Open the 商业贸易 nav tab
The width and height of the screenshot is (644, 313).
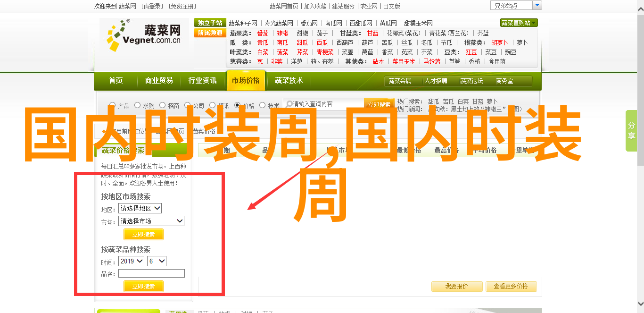coord(158,81)
